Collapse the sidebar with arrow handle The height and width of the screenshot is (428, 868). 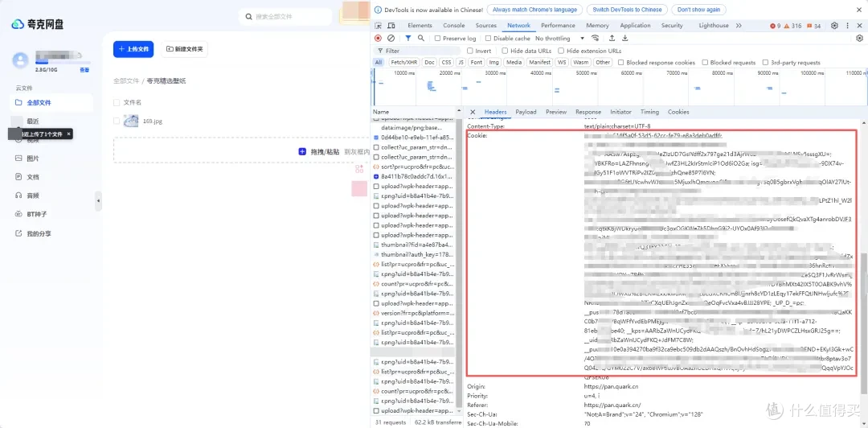[x=99, y=200]
